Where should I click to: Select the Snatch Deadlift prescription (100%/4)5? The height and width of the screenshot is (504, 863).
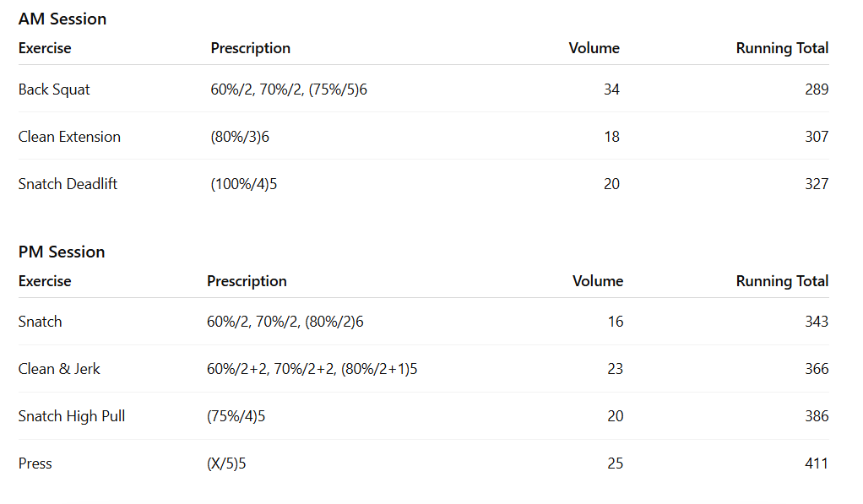coord(244,184)
